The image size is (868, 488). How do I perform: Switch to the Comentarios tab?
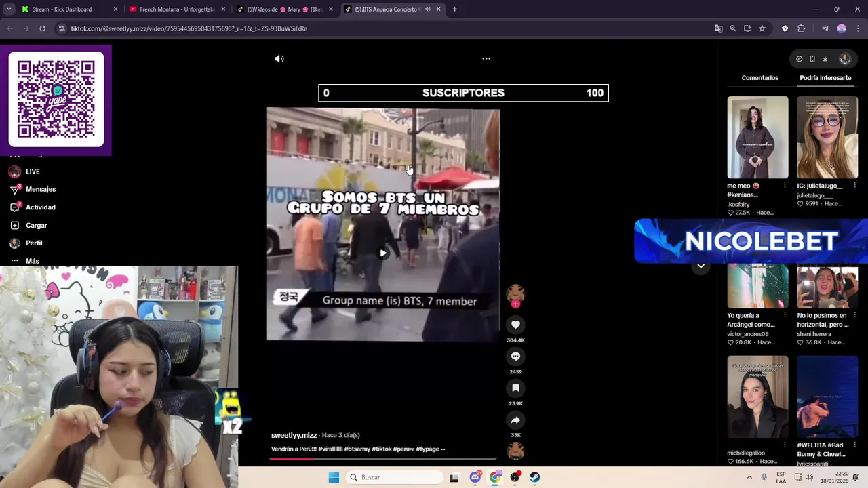click(759, 78)
